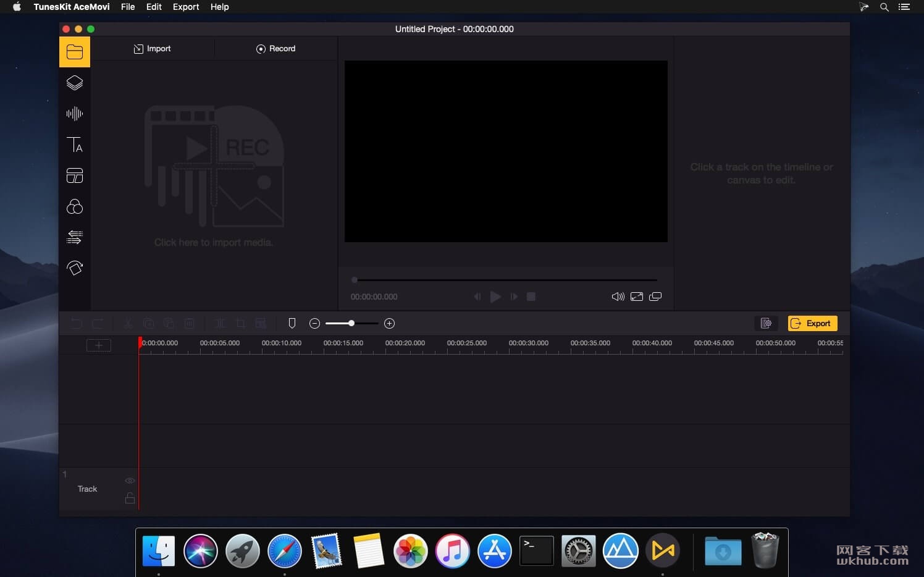
Task: Click the Record button
Action: [275, 49]
